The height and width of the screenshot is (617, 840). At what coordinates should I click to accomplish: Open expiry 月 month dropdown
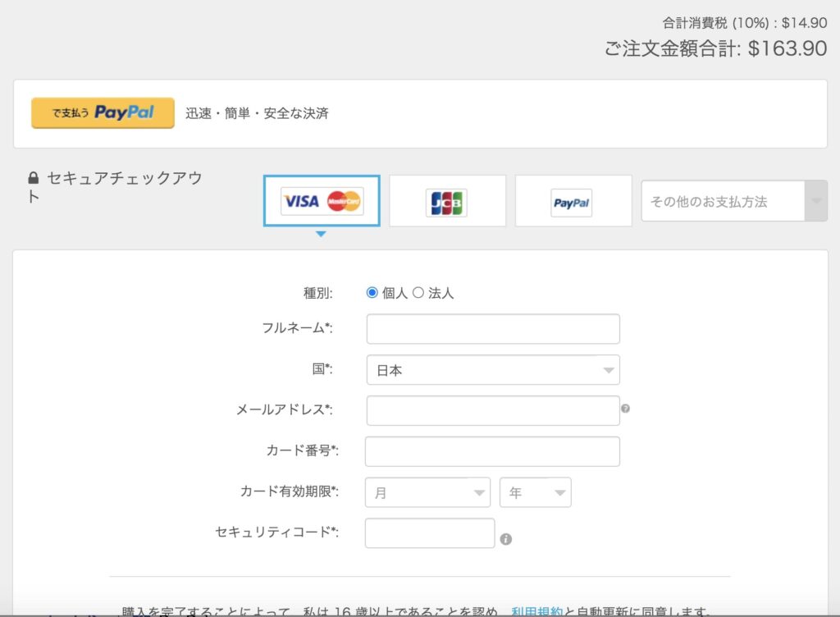427,492
